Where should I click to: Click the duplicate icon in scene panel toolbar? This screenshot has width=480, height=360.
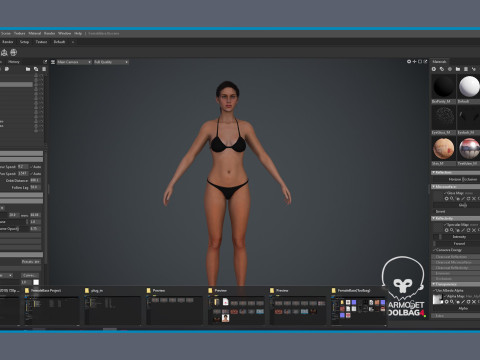[x=36, y=69]
